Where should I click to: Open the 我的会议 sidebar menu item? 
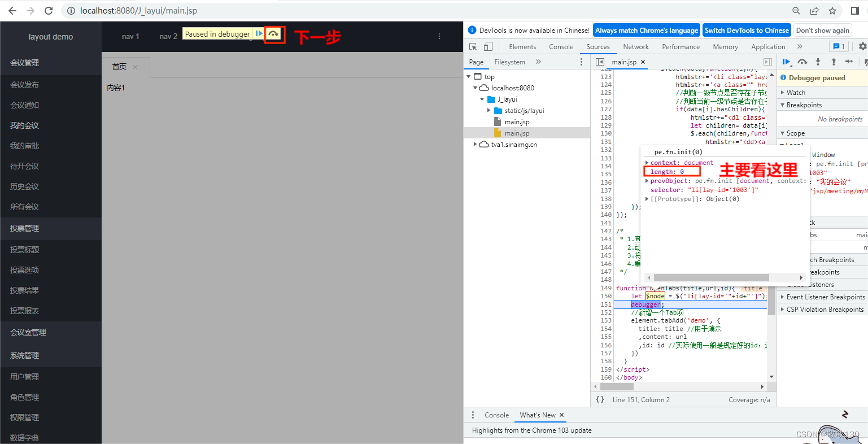pyautogui.click(x=25, y=125)
